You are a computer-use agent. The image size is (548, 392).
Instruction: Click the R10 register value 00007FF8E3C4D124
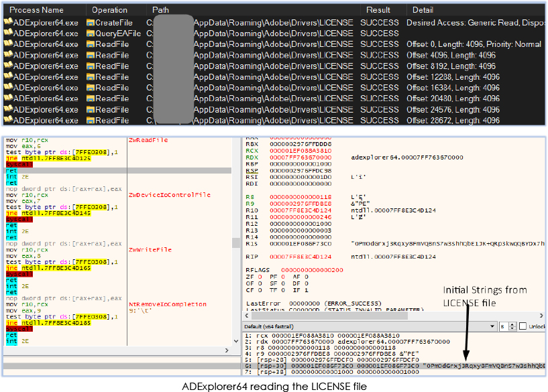point(300,210)
